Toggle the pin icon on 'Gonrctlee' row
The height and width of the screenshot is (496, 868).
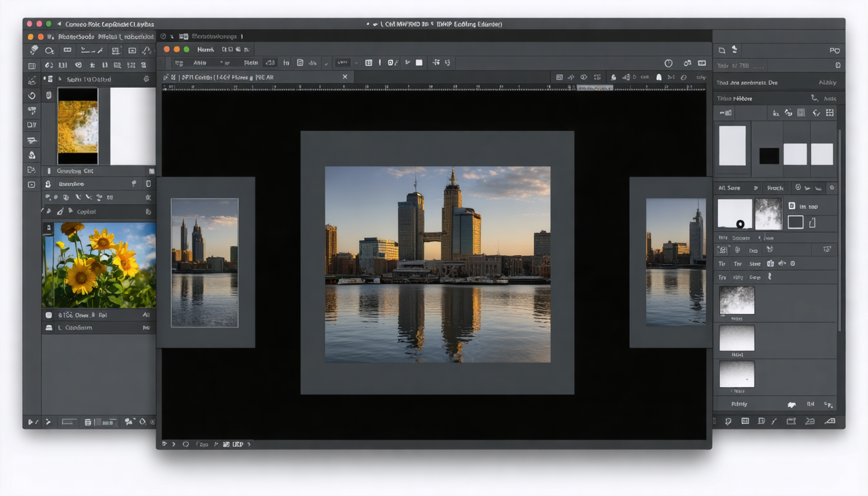pos(134,184)
